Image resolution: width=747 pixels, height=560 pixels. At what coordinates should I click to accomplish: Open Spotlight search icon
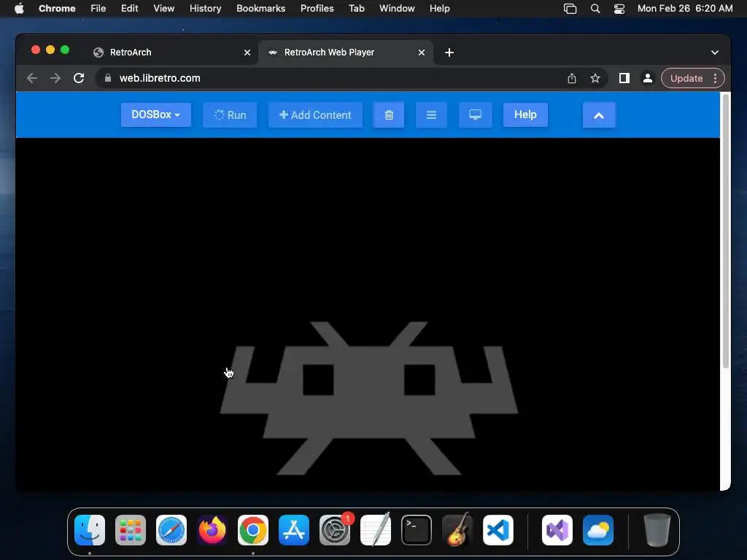tap(595, 9)
